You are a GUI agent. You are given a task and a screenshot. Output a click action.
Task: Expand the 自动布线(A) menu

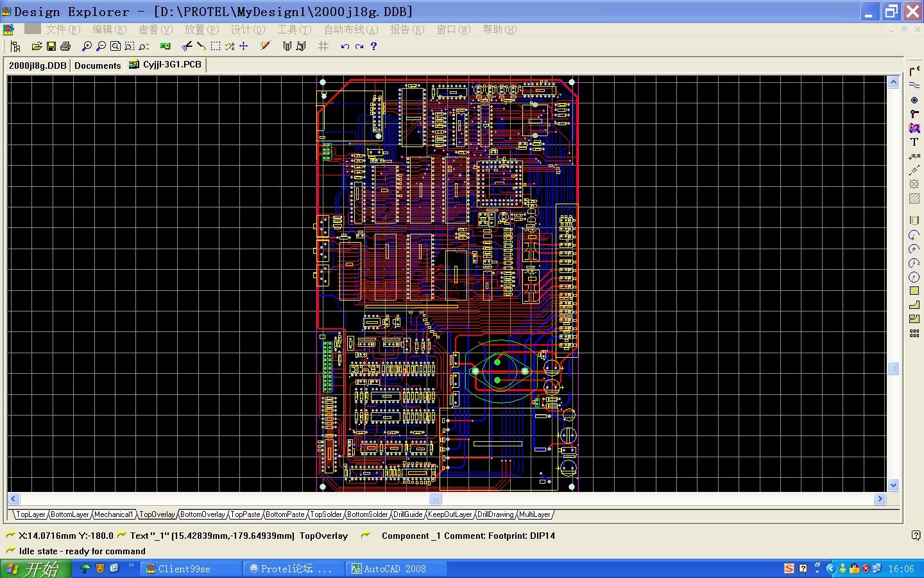click(350, 30)
